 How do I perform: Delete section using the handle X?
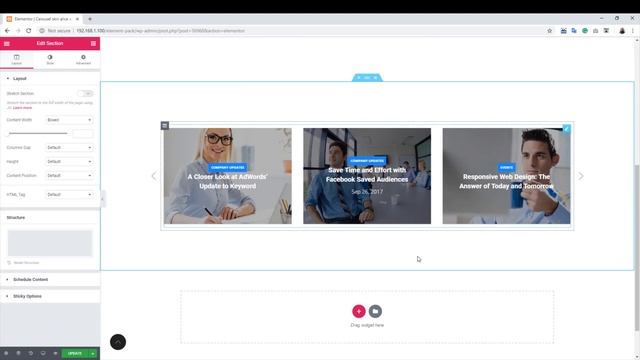[x=376, y=78]
